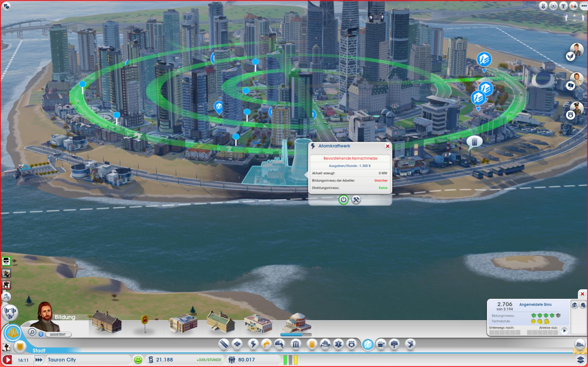The image size is (588, 367).
Task: Open the Mass Transit bus menu
Action: pos(381,344)
